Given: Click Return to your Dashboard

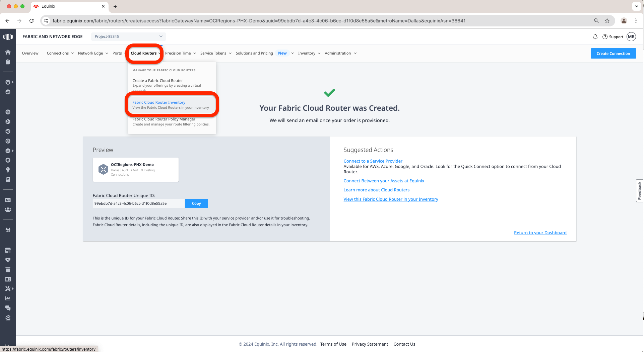Looking at the screenshot, I should coord(540,233).
